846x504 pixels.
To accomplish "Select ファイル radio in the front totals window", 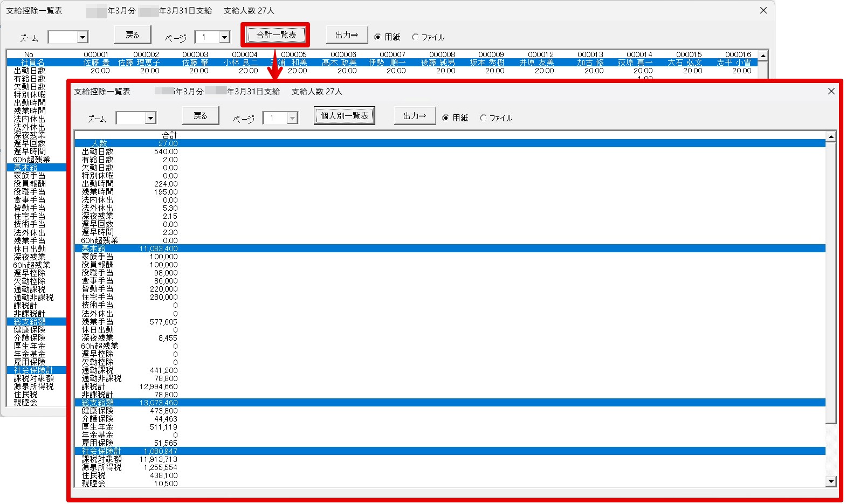I will [x=483, y=118].
